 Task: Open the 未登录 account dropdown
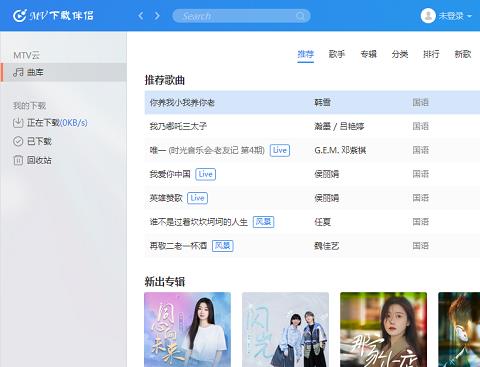(x=455, y=16)
